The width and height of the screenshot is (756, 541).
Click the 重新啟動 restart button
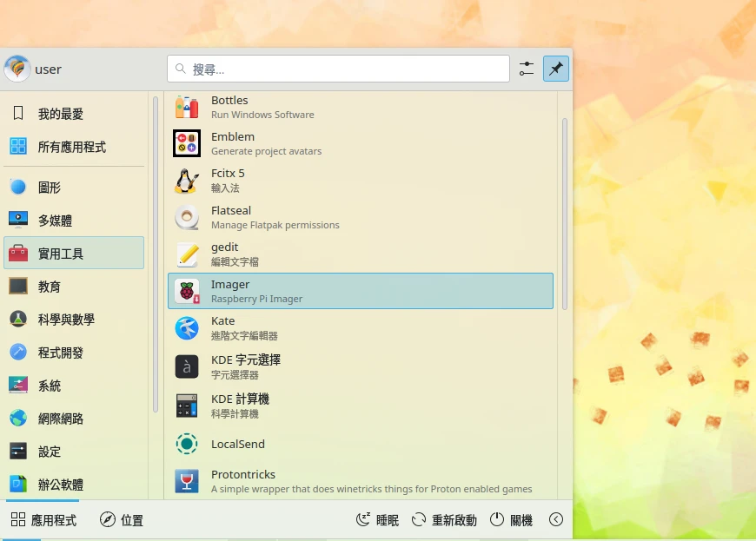tap(444, 520)
